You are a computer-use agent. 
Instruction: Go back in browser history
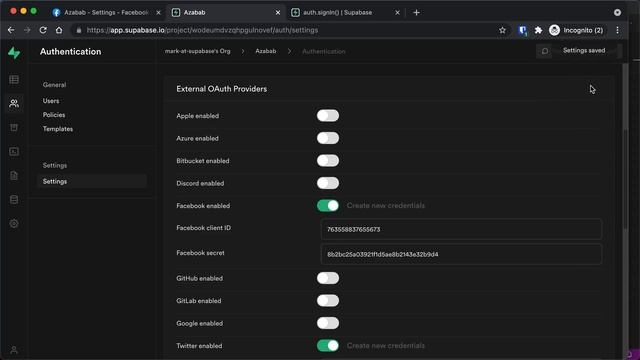pos(11,30)
